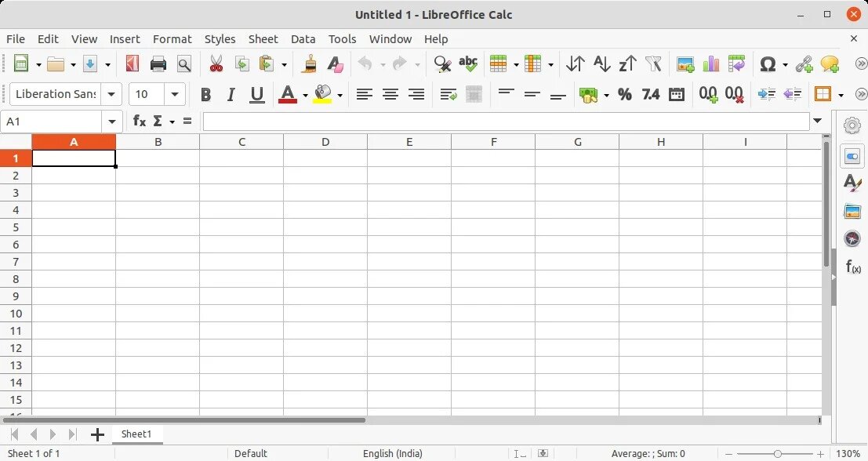The image size is (868, 461).
Task: Insert an image
Action: point(685,64)
